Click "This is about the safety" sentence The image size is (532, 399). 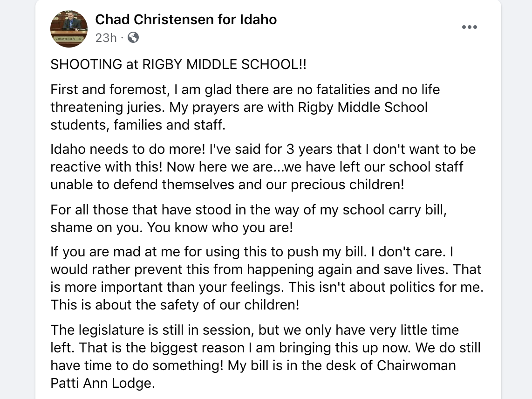pyautogui.click(x=175, y=305)
